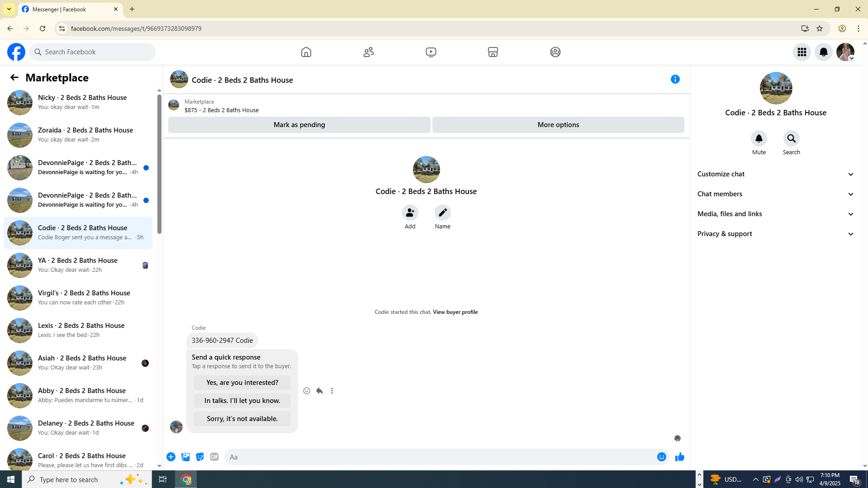Open the search tabs dropdown arrow
868x488 pixels.
click(x=9, y=9)
